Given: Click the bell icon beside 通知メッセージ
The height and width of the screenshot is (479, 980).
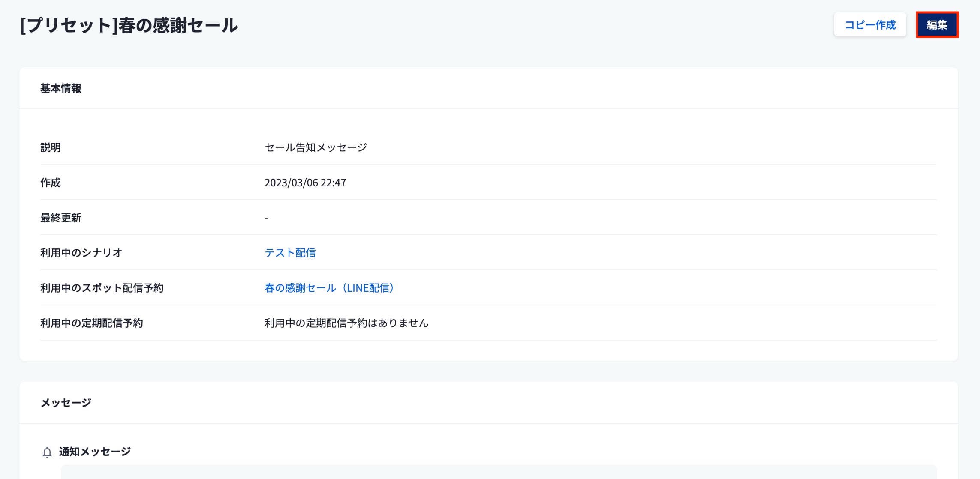Looking at the screenshot, I should pos(47,452).
